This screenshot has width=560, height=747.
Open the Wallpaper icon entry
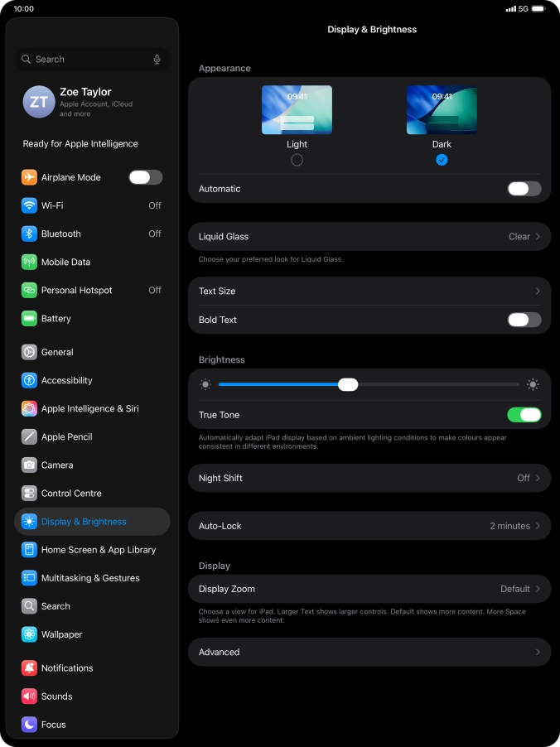click(30, 634)
